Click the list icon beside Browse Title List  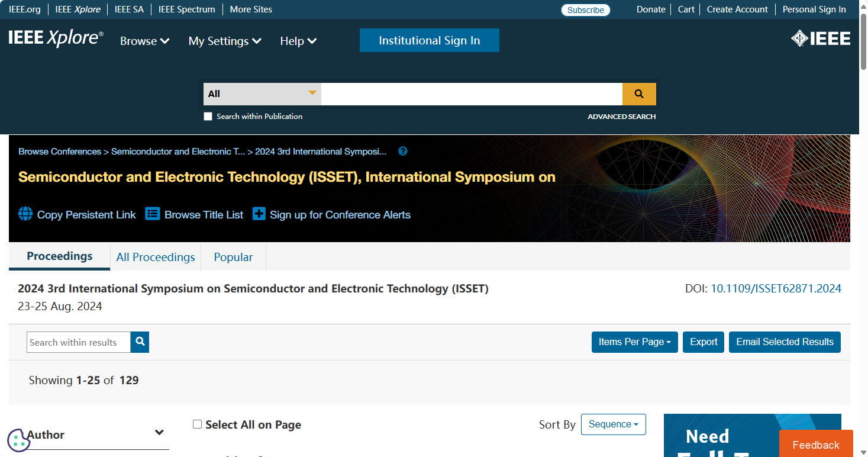click(x=153, y=214)
